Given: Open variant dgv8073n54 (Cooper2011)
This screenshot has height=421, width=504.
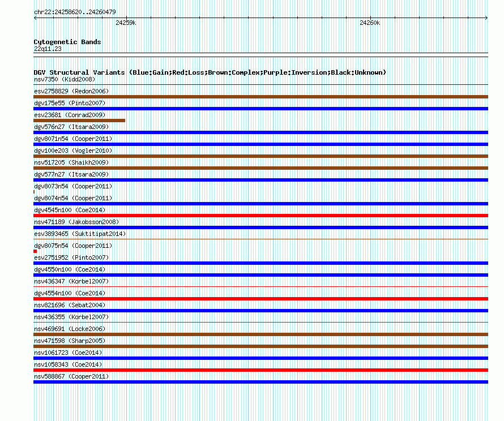Looking at the screenshot, I should click(73, 186).
